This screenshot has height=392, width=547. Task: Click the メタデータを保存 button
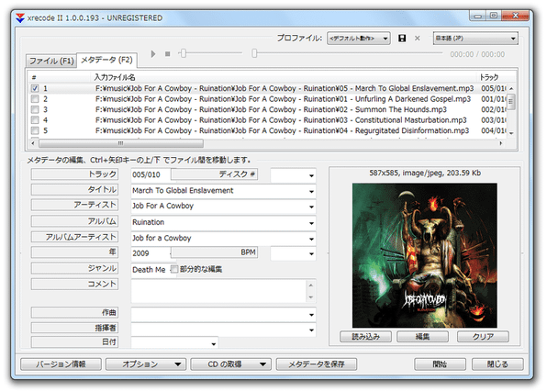(317, 364)
